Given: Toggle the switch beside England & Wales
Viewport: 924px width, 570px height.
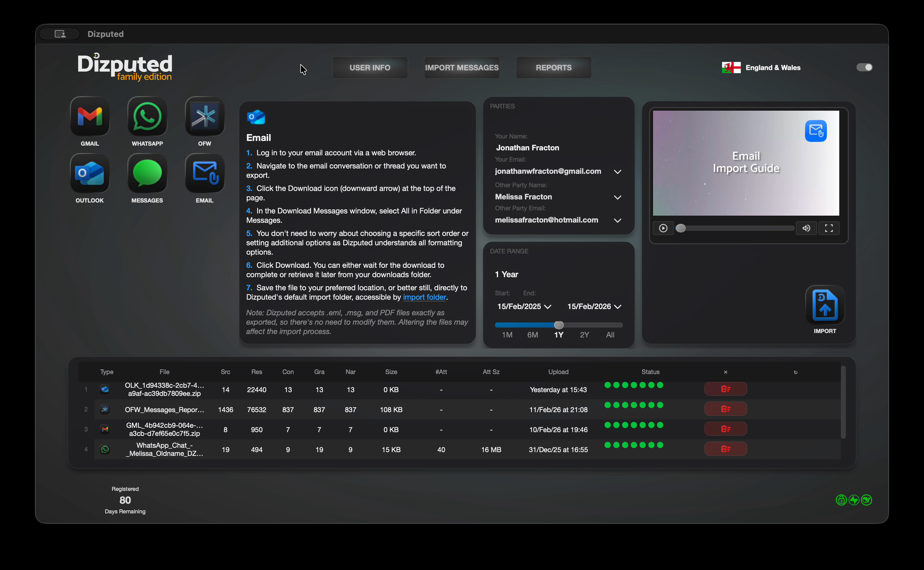Looking at the screenshot, I should click(864, 68).
